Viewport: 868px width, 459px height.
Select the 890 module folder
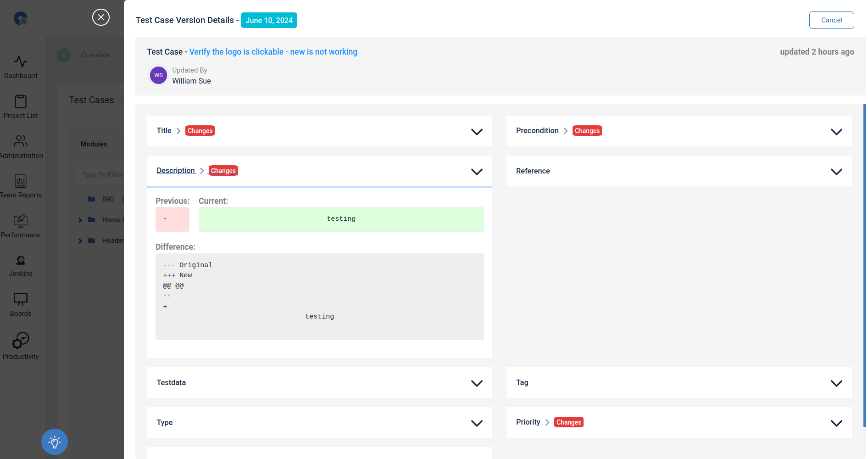[x=108, y=199]
